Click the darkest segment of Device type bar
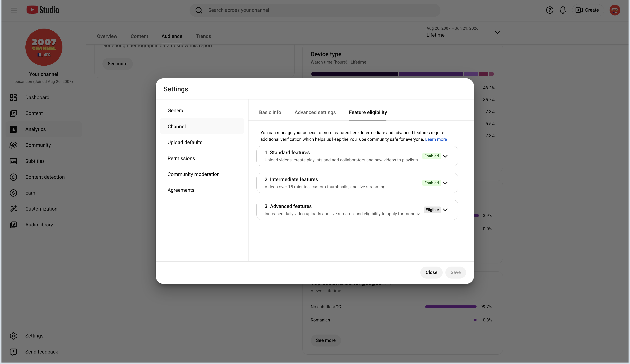The image size is (630, 364). tap(354, 74)
